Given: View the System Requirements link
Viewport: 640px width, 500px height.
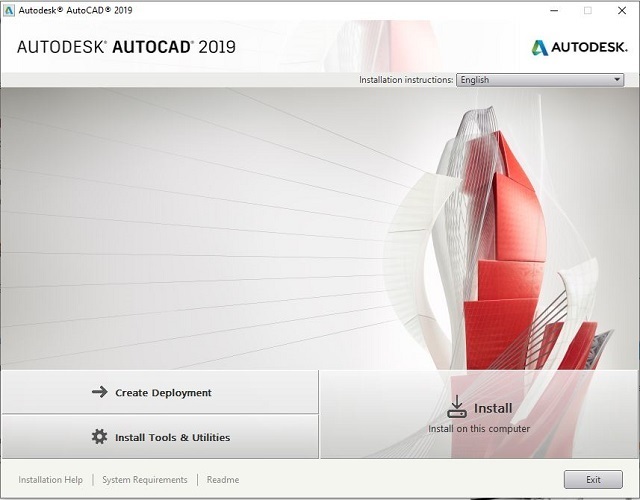Looking at the screenshot, I should point(145,480).
